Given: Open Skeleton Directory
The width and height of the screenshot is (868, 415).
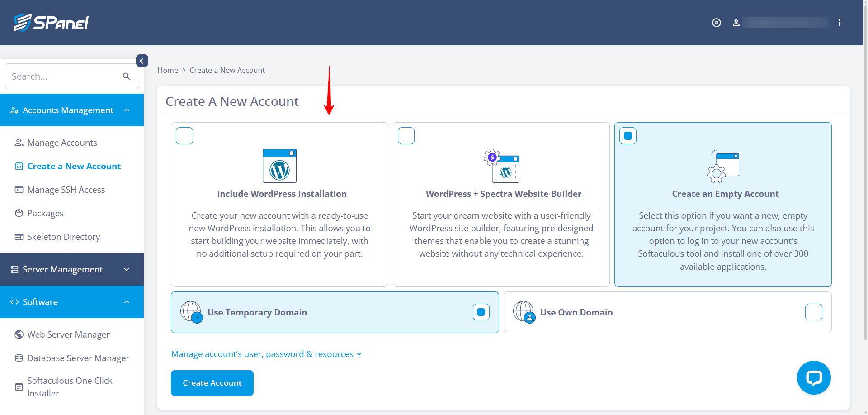Looking at the screenshot, I should click(63, 237).
